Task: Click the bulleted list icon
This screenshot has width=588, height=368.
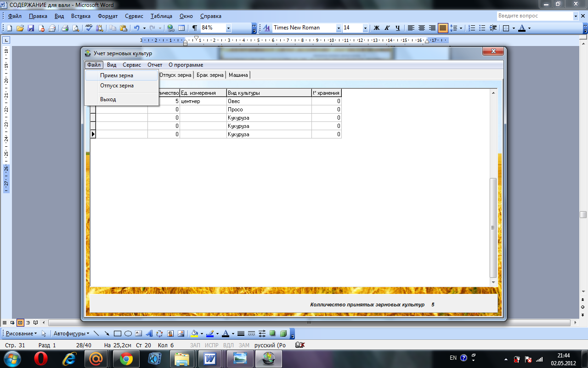Action: [482, 28]
